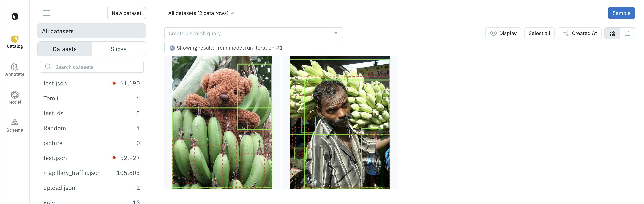Click Select all button
The image size is (644, 204).
pos(539,33)
